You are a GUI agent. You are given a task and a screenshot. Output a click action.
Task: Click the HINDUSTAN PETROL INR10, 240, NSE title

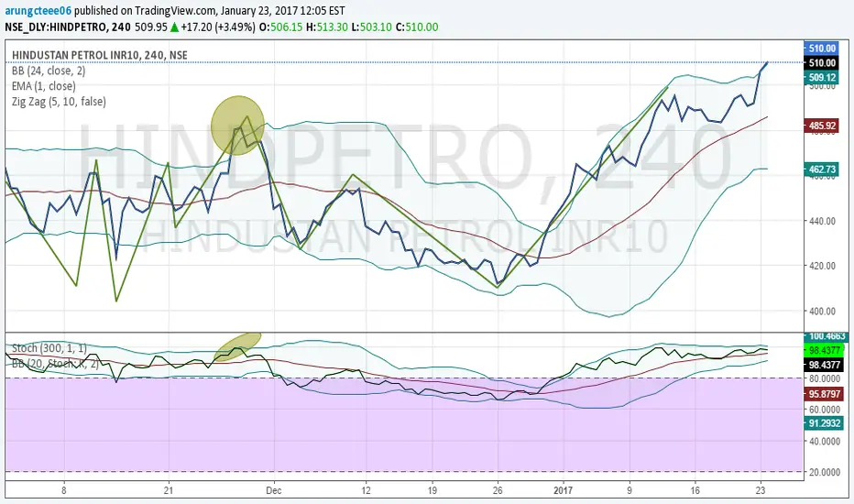[100, 55]
